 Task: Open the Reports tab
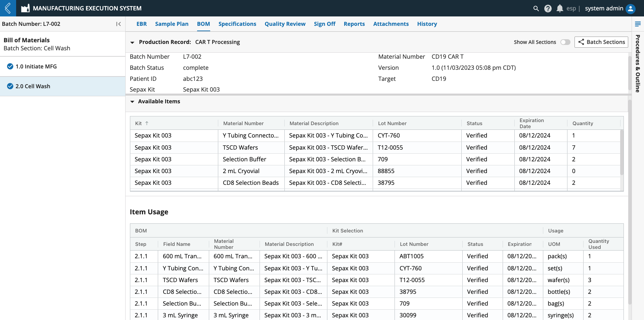354,24
